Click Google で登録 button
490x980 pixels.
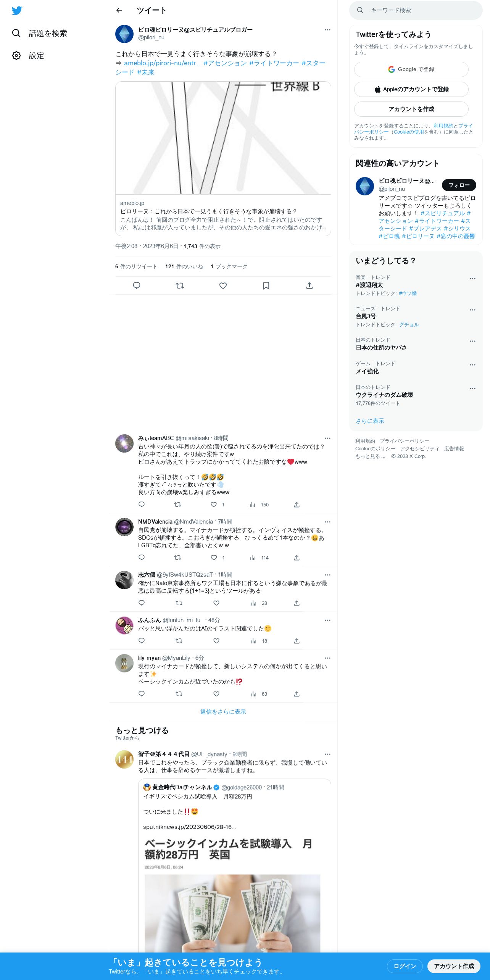[x=411, y=69]
